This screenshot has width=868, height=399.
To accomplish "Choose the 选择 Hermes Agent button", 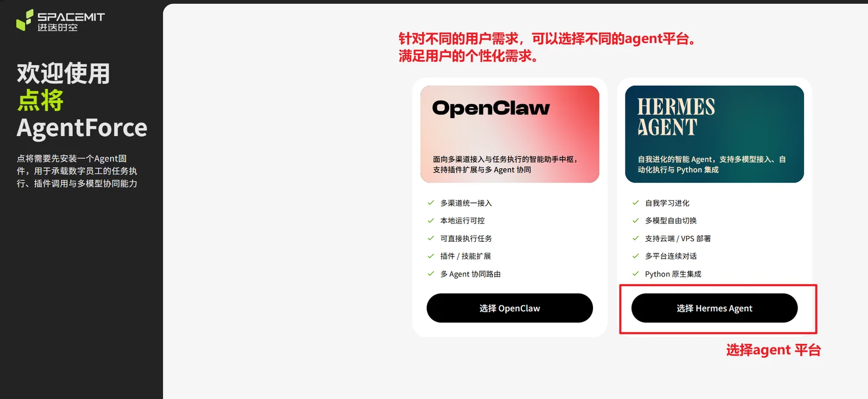I will click(x=714, y=308).
